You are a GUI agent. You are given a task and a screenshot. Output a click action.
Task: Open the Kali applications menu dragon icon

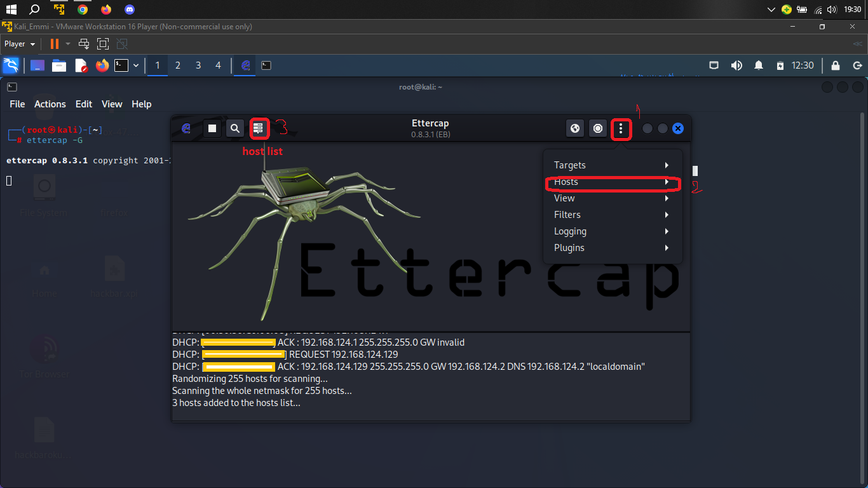[11, 65]
